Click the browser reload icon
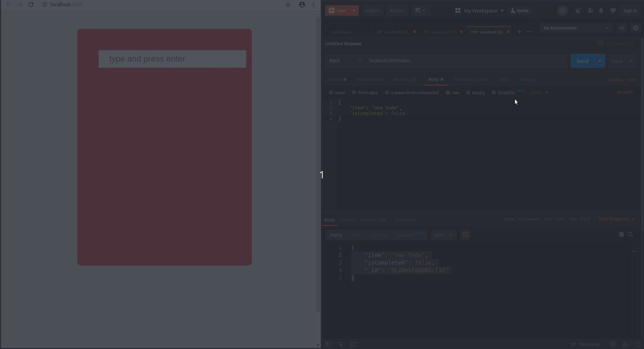The image size is (644, 349). tap(31, 5)
